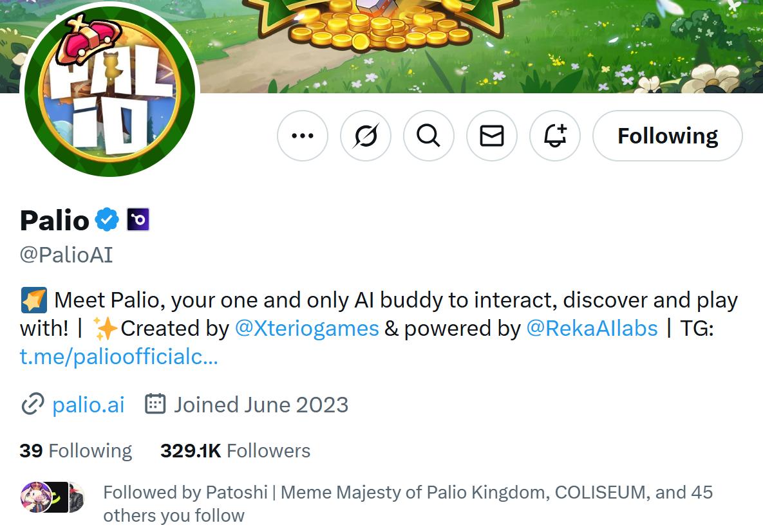Open the @RekaAIlabs mention in the bio
Image resolution: width=763 pixels, height=532 pixels.
[x=591, y=328]
